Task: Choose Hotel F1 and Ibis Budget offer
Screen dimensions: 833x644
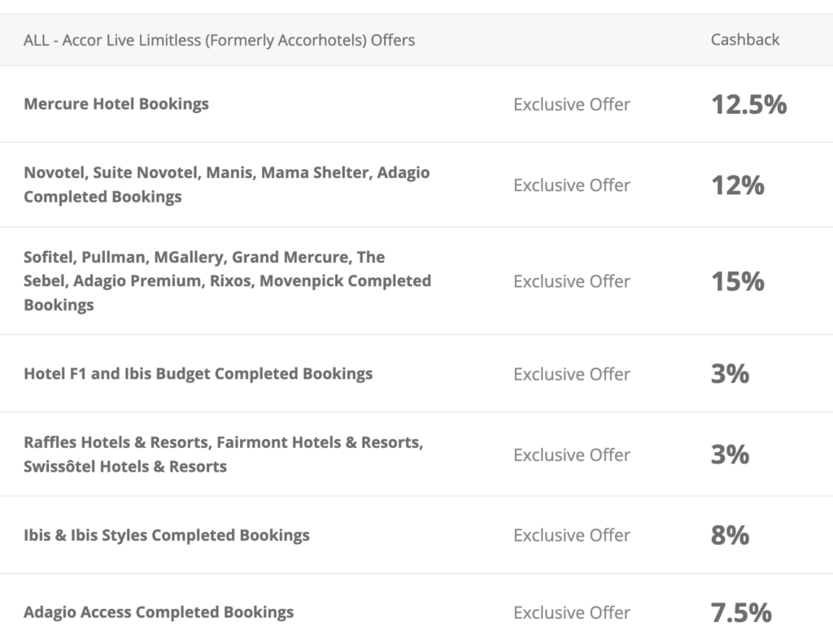Action: (198, 374)
